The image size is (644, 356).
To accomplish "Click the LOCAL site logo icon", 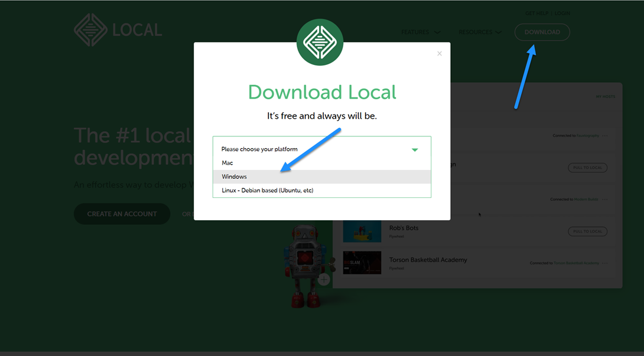I will coord(90,30).
